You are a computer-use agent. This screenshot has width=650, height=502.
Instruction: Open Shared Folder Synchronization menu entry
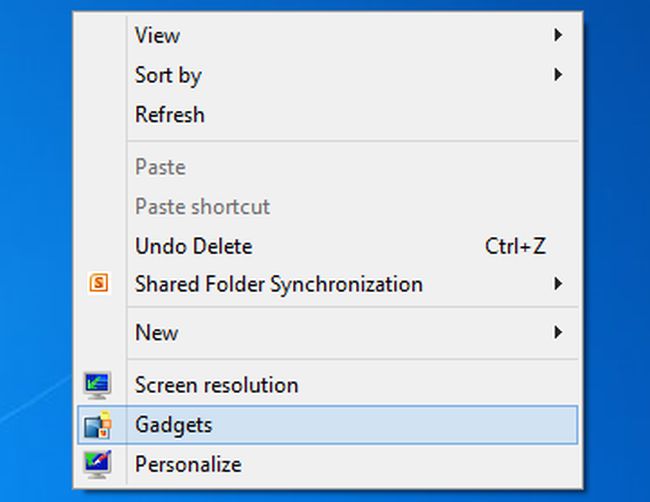point(279,284)
